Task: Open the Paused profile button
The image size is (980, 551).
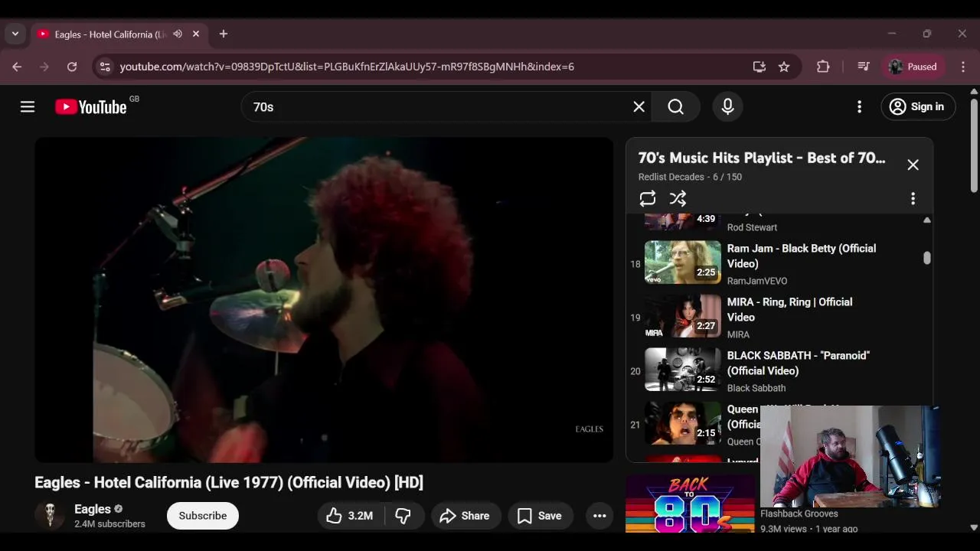Action: click(x=913, y=67)
